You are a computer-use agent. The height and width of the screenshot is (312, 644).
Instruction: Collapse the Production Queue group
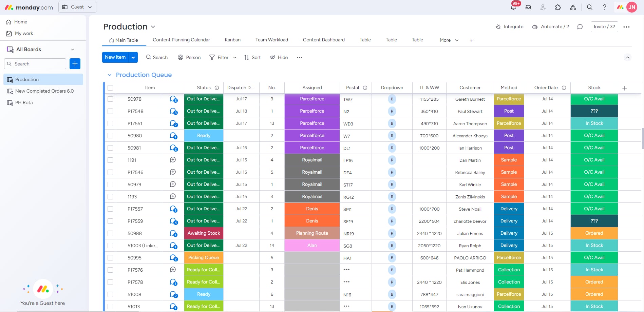109,75
